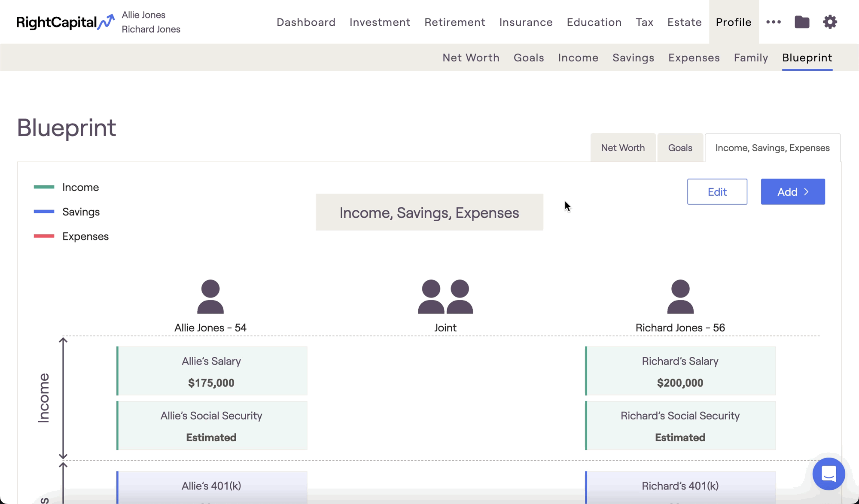Open the three-dots more menu
Image resolution: width=859 pixels, height=504 pixels.
point(774,22)
